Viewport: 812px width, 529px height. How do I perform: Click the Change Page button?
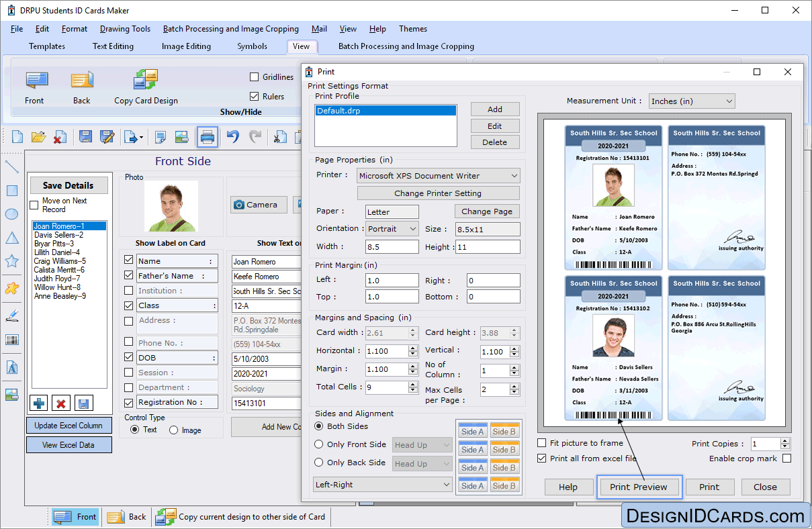point(487,211)
